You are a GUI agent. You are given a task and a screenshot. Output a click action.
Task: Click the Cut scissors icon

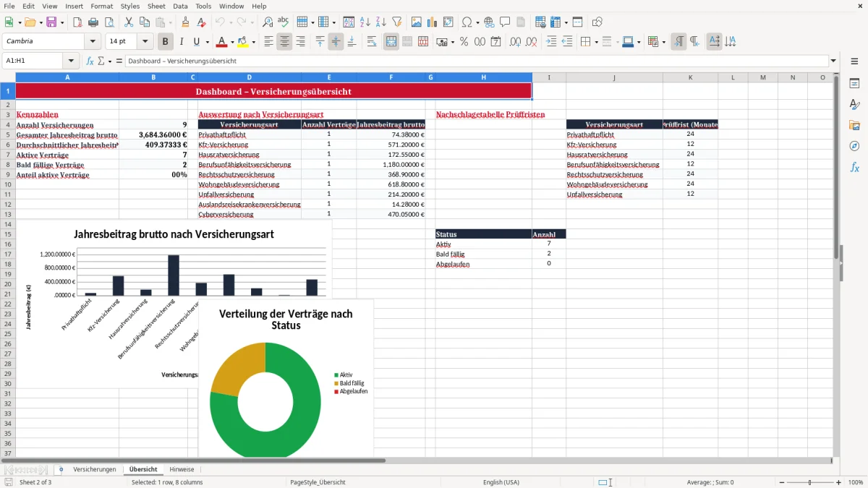click(129, 22)
